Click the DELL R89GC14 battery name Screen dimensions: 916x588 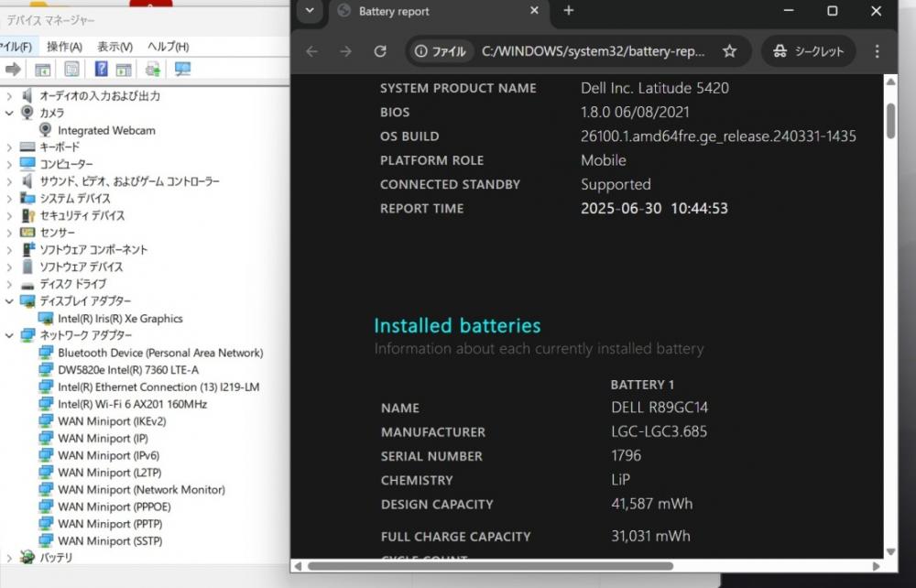pos(660,408)
